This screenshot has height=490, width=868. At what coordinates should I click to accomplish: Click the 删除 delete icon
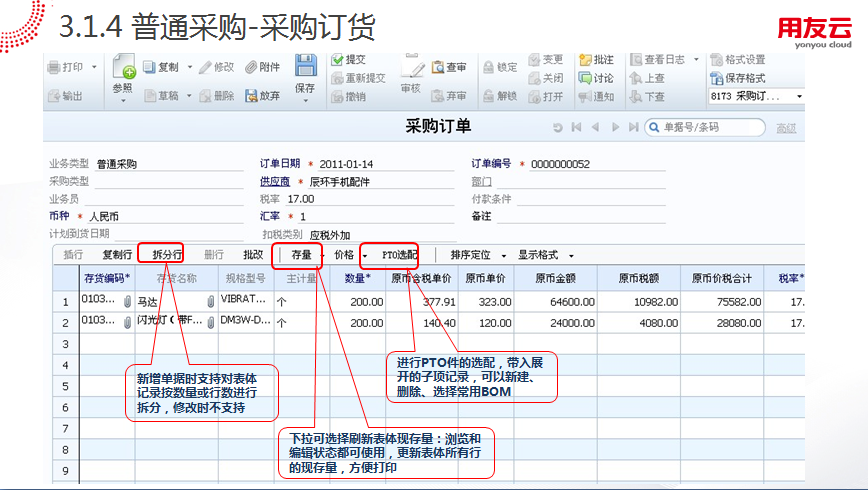pos(205,96)
